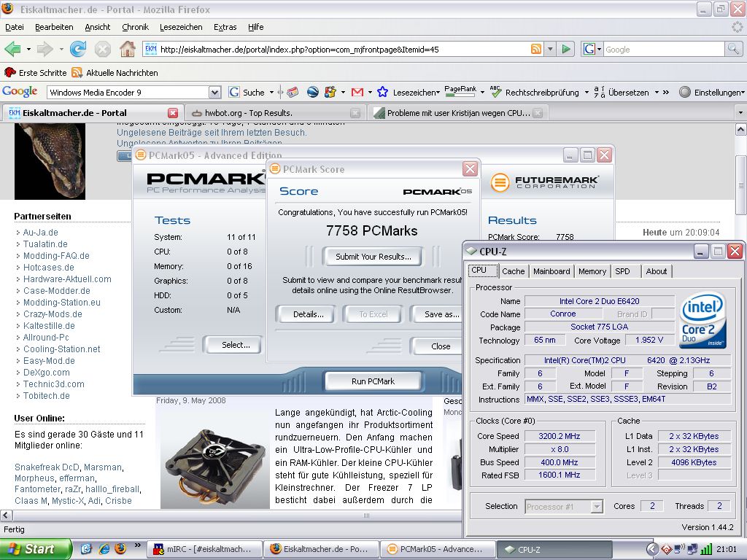Open Google toolbar search history dropdown
The image size is (747, 560).
215,92
